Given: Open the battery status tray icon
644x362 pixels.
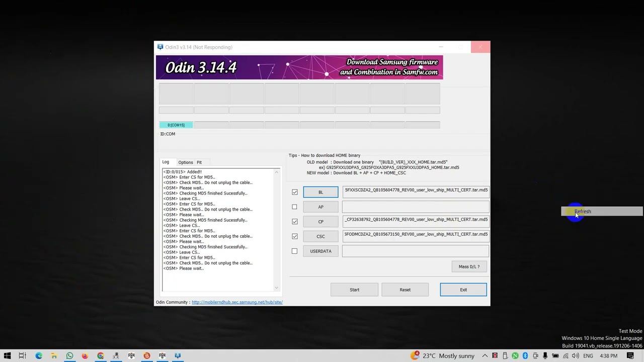Looking at the screenshot, I should click(x=555, y=355).
